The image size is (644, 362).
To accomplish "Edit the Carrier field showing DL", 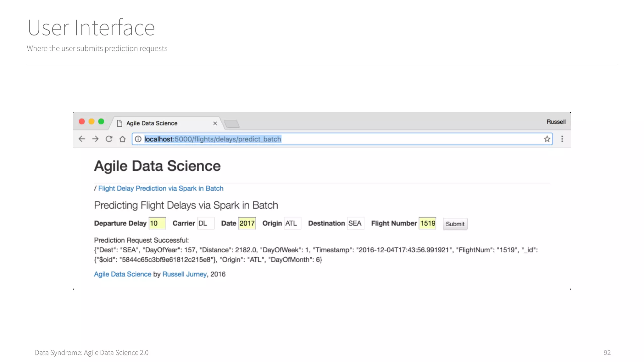I will [x=206, y=223].
